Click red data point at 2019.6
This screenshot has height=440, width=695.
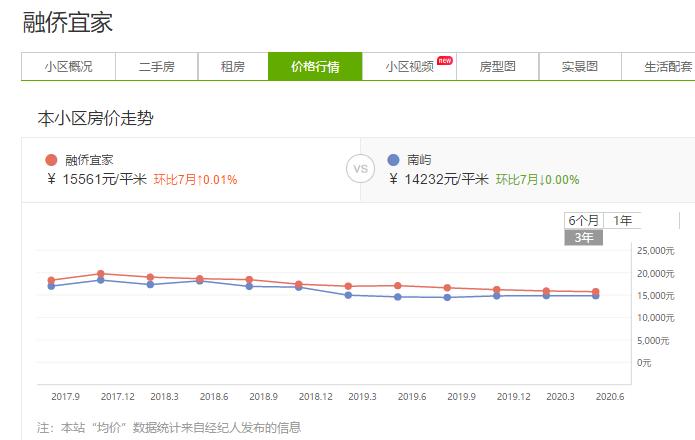coord(398,286)
